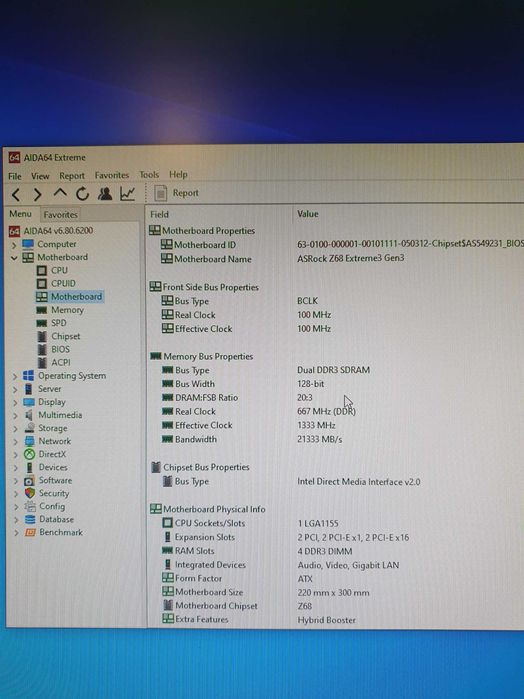Expand the Benchmark tree node
524x699 pixels.
17,533
